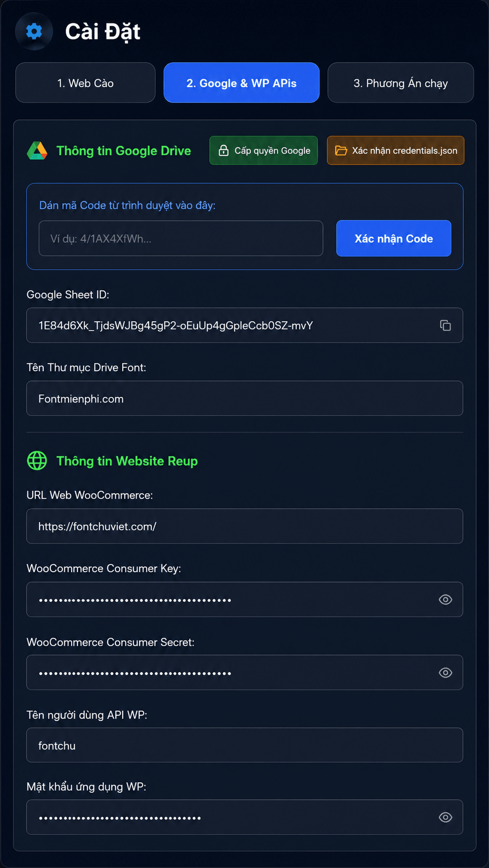The image size is (489, 868).
Task: Copy the Google Sheet ID using the copy icon
Action: click(x=445, y=325)
